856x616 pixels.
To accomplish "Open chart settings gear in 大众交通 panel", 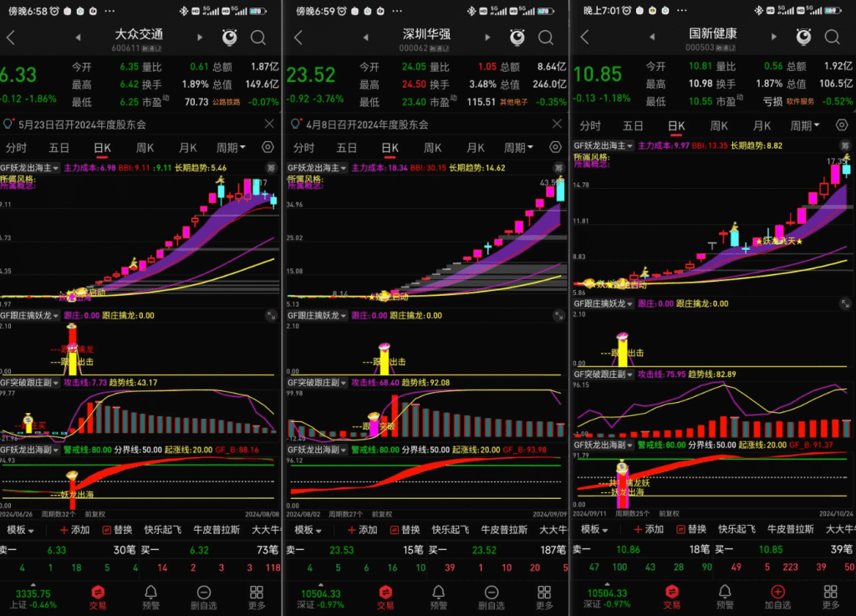I will [x=268, y=147].
